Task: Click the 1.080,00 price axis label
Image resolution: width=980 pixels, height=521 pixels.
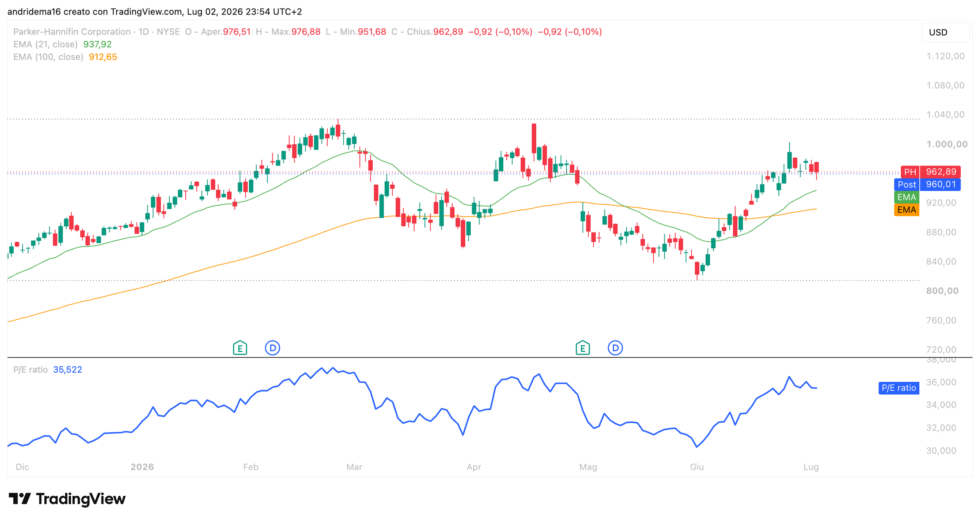Action: 946,85
